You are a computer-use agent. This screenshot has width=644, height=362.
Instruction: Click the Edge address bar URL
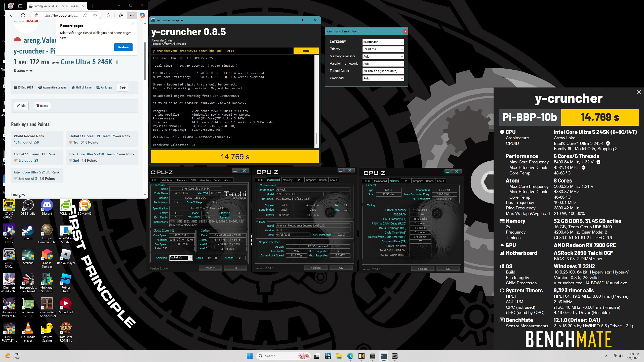[x=60, y=15]
